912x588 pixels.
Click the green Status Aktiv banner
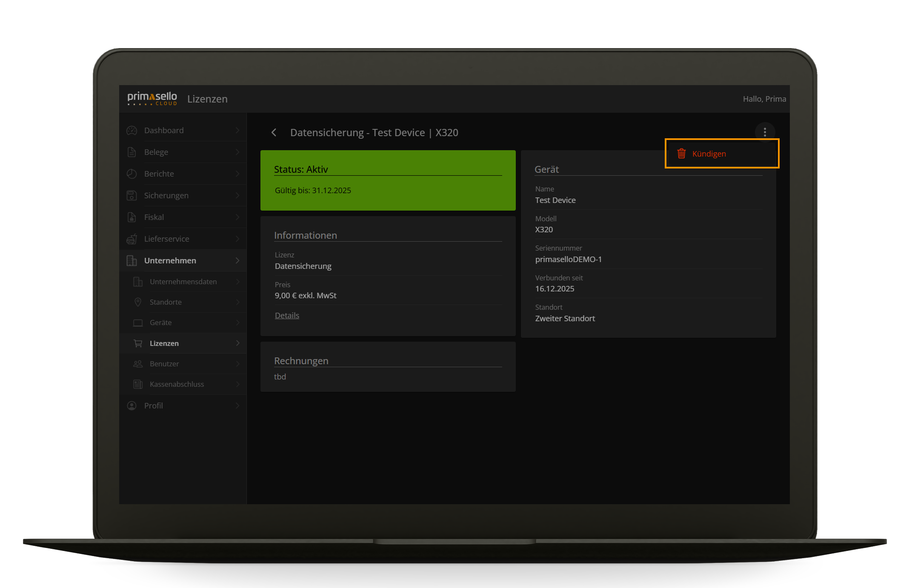[387, 180]
